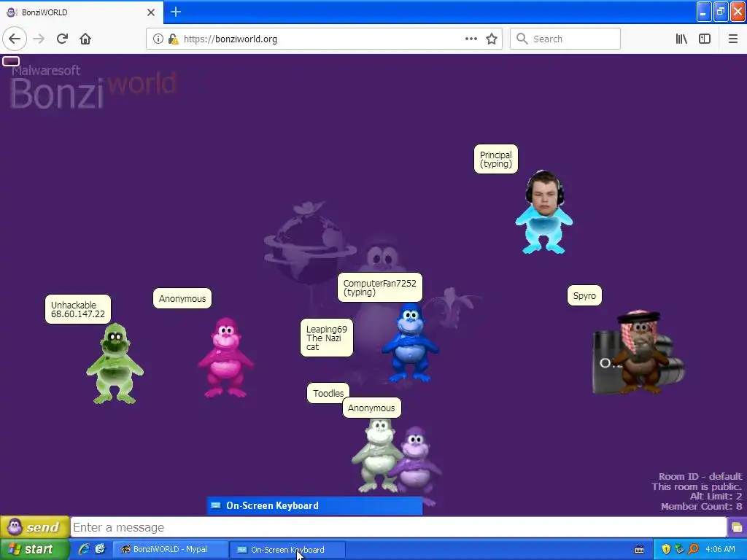Click the Principal (typing) name bubble
Screen dimensions: 747x560
(496, 159)
